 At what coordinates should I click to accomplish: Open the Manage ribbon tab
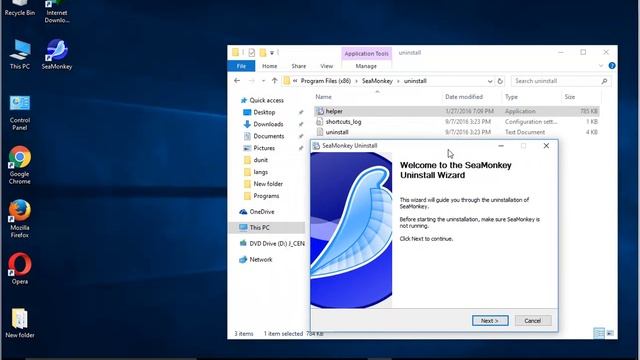point(366,66)
